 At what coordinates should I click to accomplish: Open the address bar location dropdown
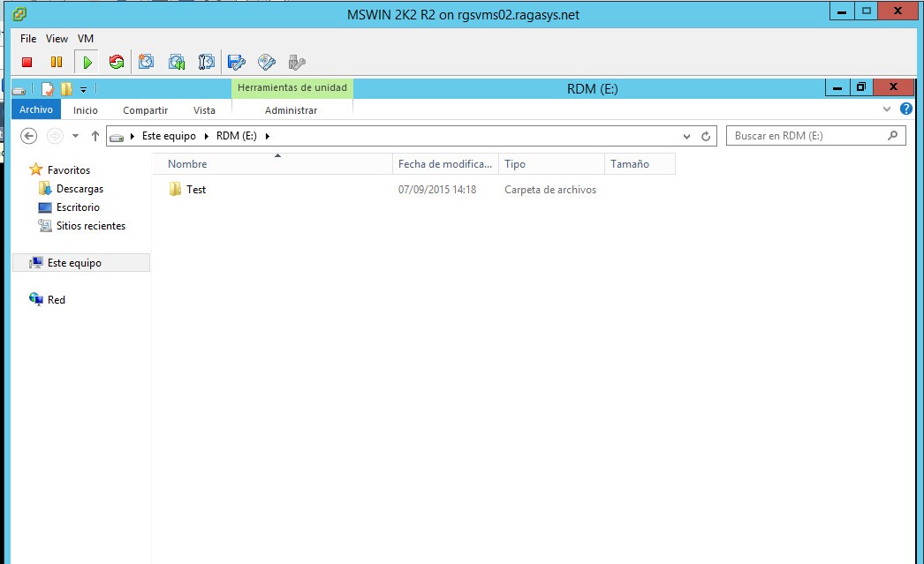tap(687, 135)
